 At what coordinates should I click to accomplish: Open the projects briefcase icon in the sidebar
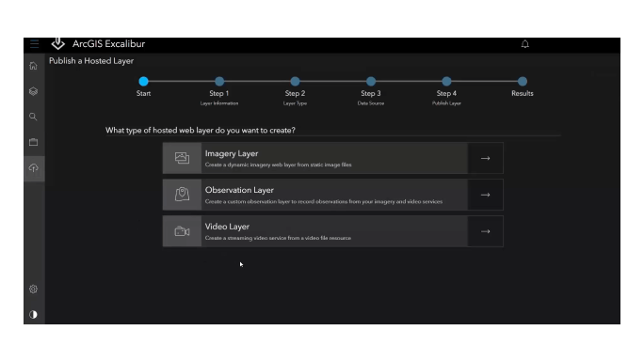33,142
